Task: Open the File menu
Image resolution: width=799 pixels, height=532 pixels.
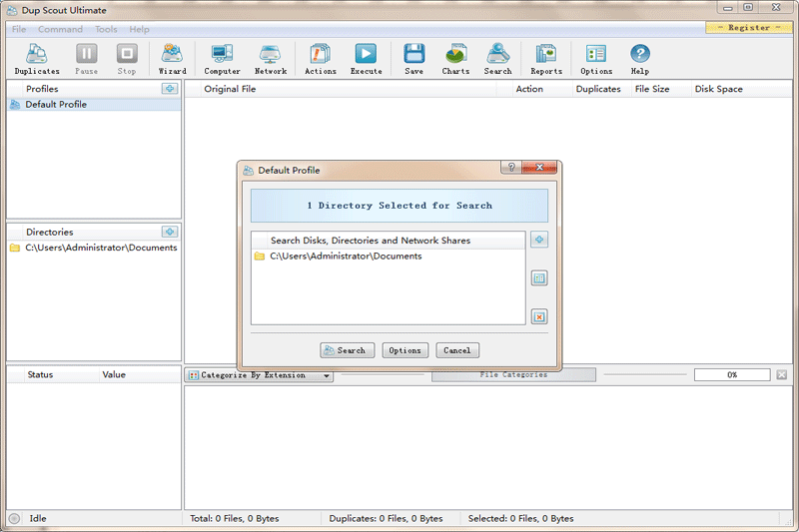Action: coord(19,29)
